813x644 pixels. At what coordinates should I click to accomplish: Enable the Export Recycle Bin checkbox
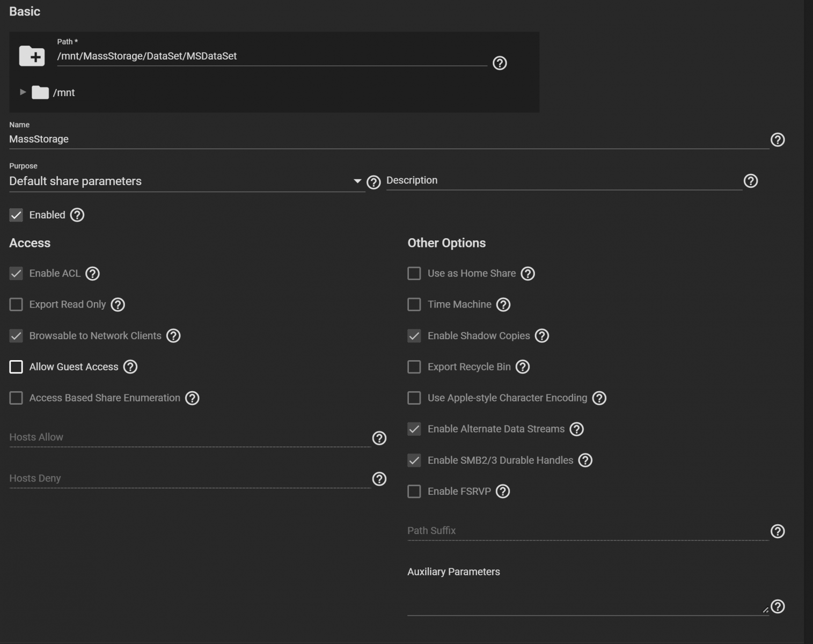click(x=414, y=367)
